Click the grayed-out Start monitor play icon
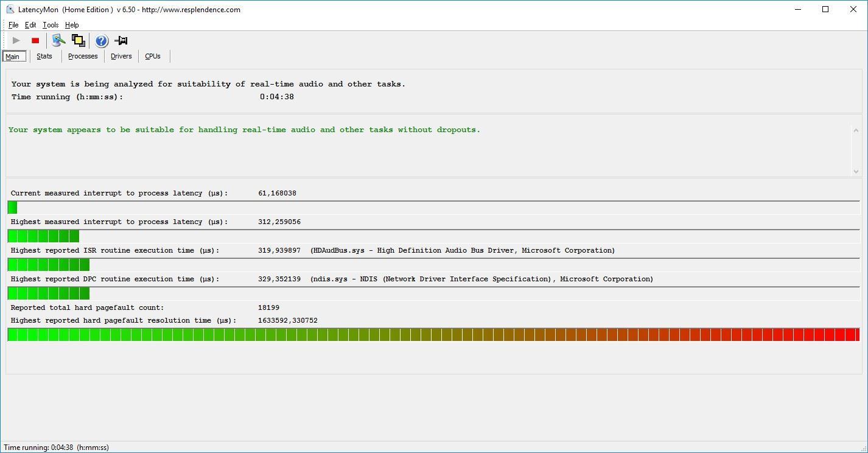The height and width of the screenshot is (453, 868). pyautogui.click(x=16, y=41)
